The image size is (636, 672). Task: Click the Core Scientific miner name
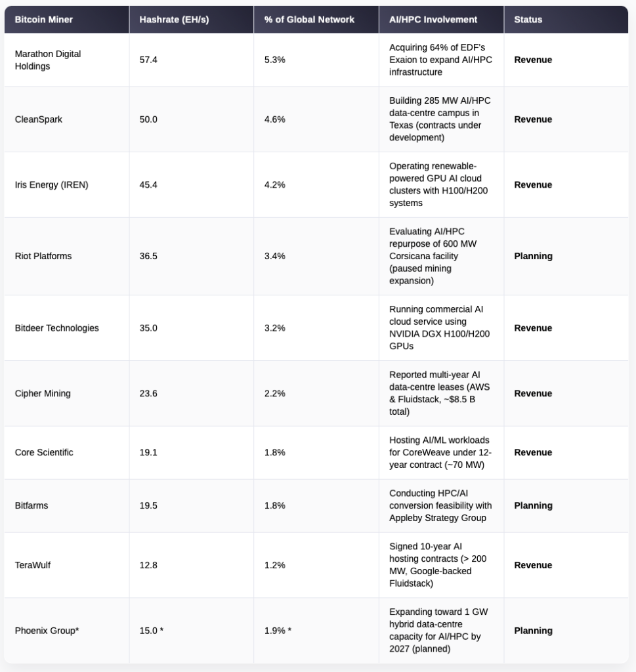point(44,453)
